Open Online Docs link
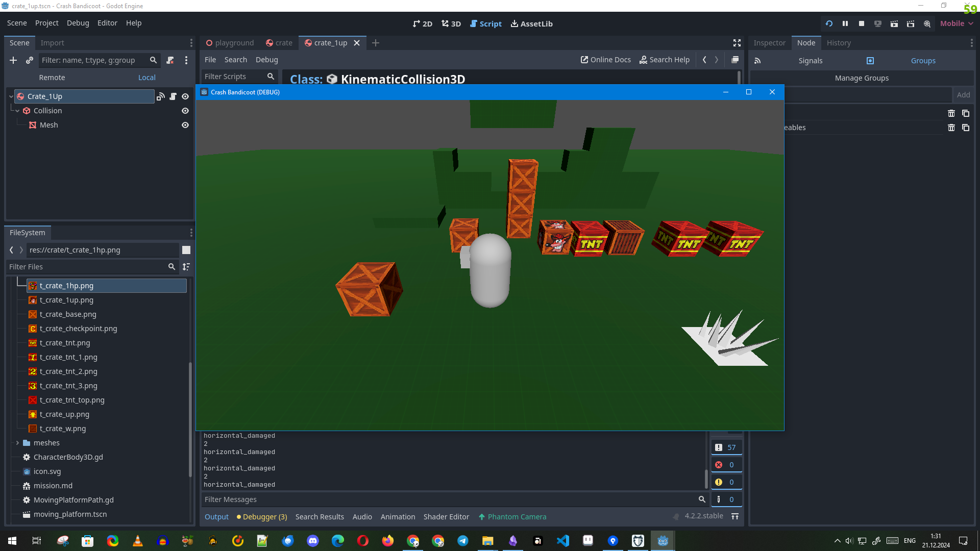The height and width of the screenshot is (551, 980). (606, 60)
